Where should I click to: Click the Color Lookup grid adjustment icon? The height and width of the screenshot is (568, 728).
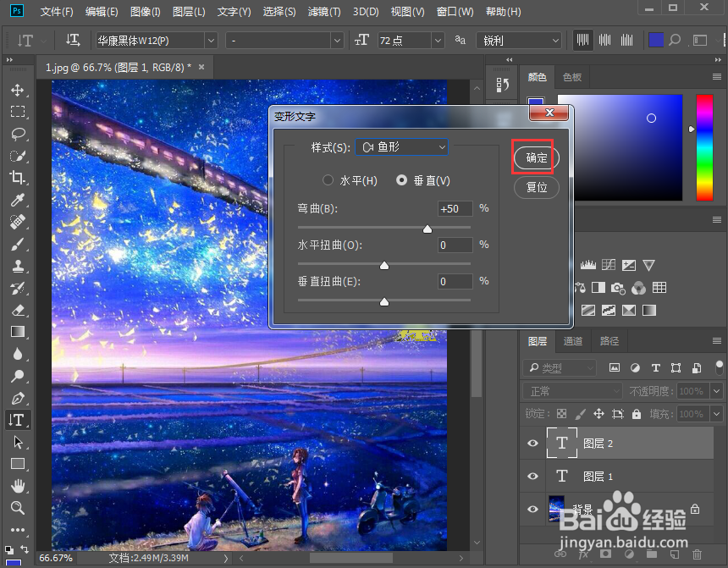click(x=659, y=288)
